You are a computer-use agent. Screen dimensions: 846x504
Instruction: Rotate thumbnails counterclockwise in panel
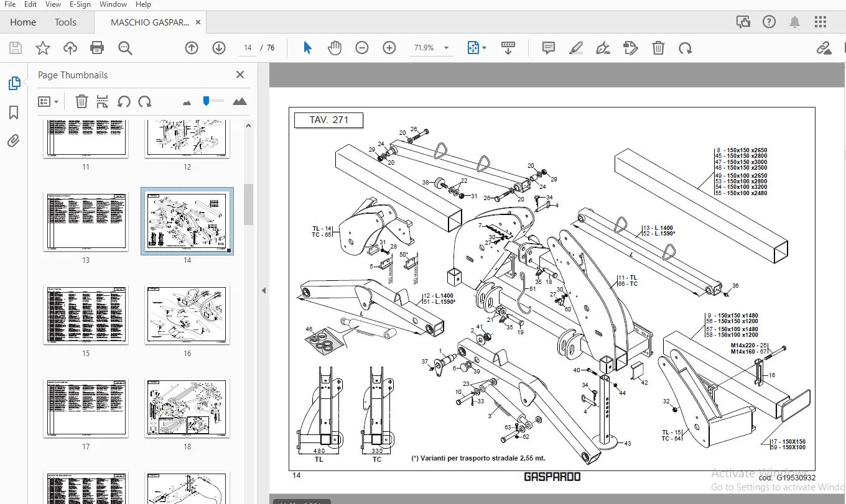click(x=124, y=101)
